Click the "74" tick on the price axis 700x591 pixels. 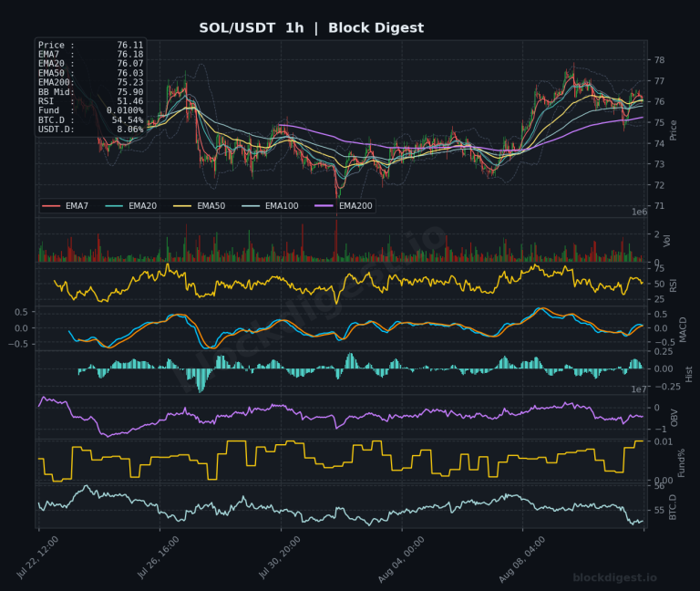(x=659, y=143)
